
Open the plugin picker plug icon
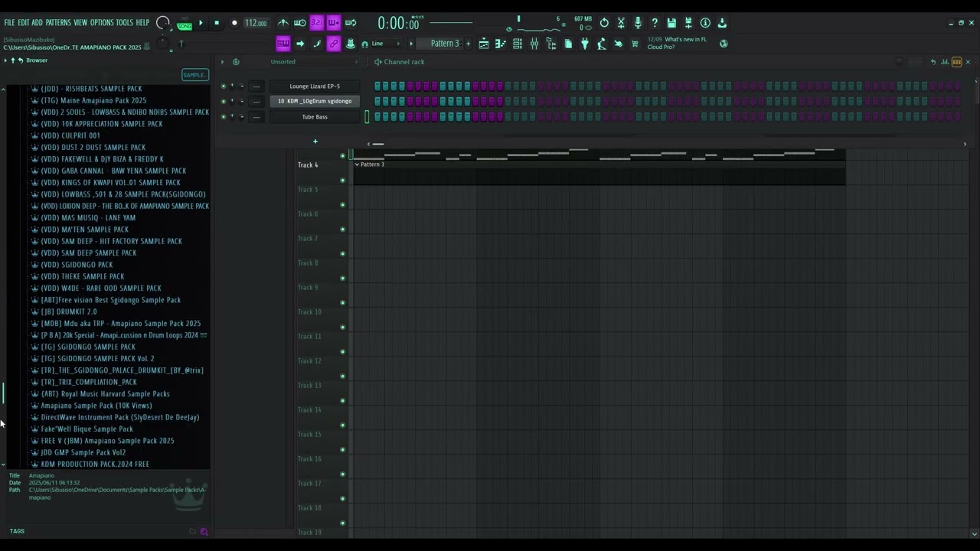(x=585, y=44)
